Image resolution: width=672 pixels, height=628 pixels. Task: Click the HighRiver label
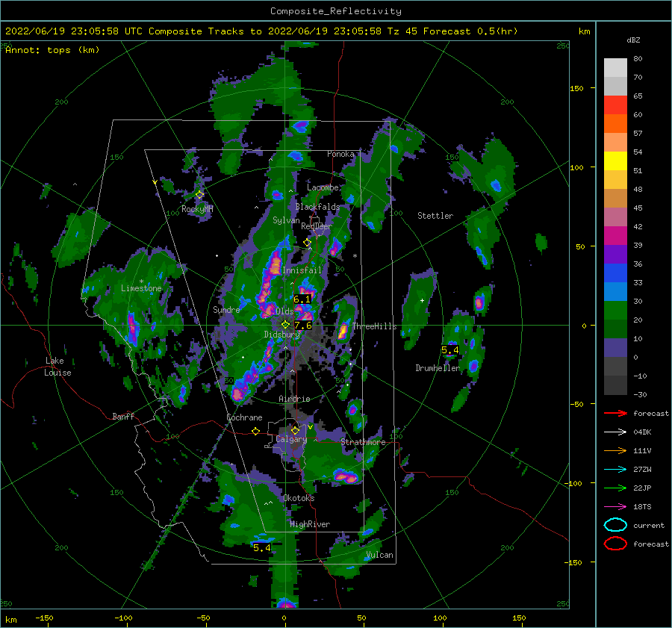(x=310, y=524)
